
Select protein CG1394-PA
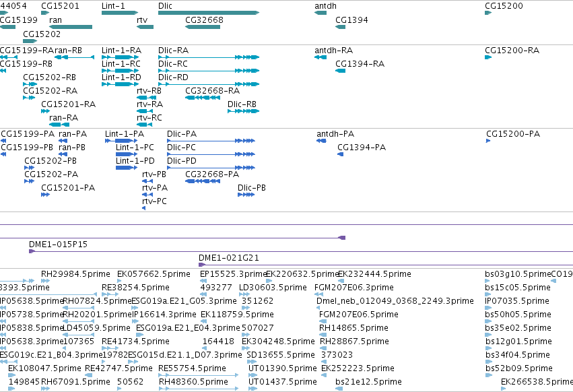click(x=341, y=154)
